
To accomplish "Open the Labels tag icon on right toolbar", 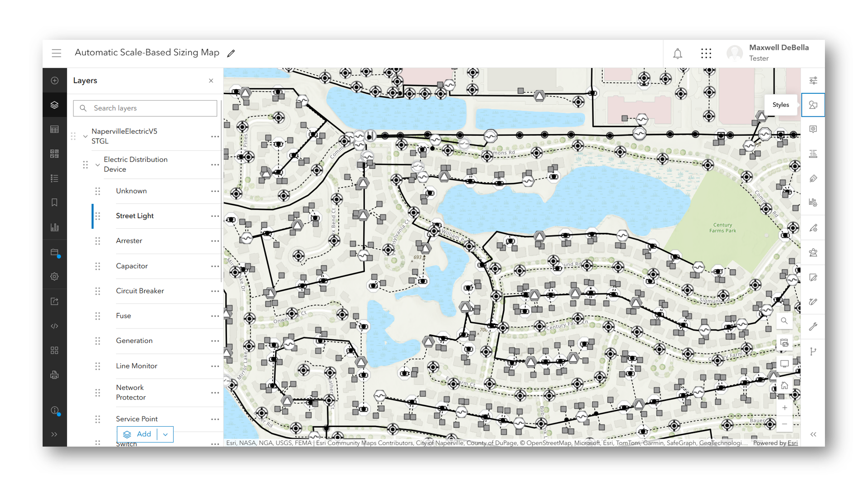I will [x=813, y=178].
